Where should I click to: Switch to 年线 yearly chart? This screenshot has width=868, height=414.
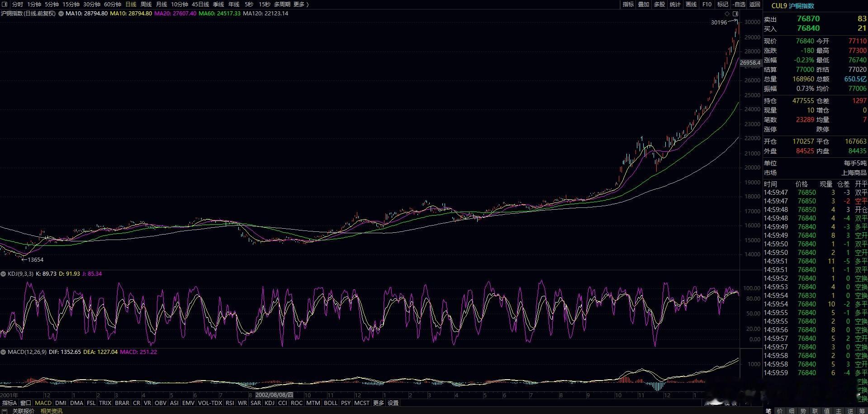coord(234,4)
